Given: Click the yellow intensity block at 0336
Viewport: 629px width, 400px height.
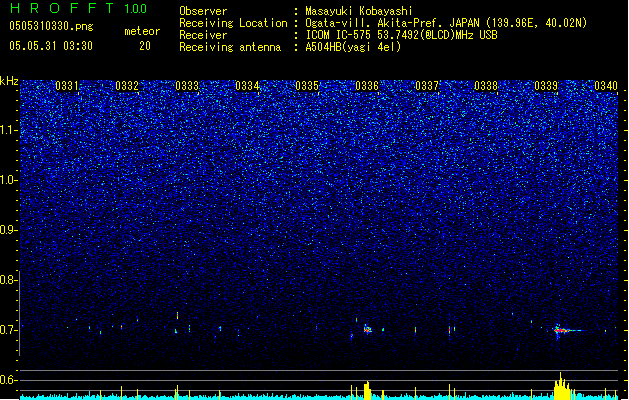Looking at the screenshot, I should (367, 391).
